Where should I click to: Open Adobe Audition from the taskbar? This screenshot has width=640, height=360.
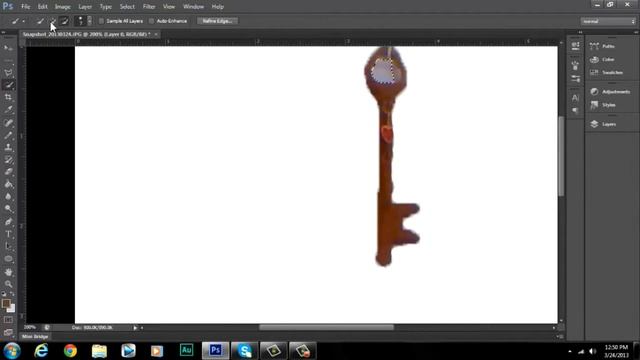click(187, 351)
